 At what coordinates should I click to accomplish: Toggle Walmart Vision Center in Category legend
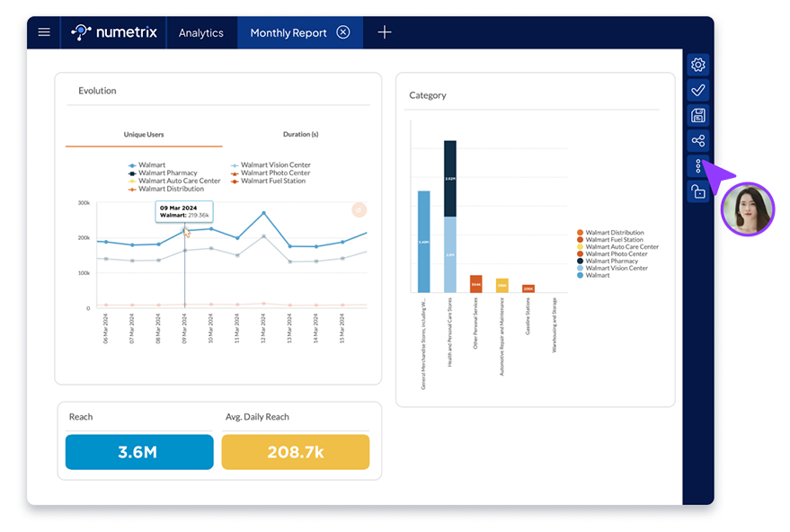(612, 268)
